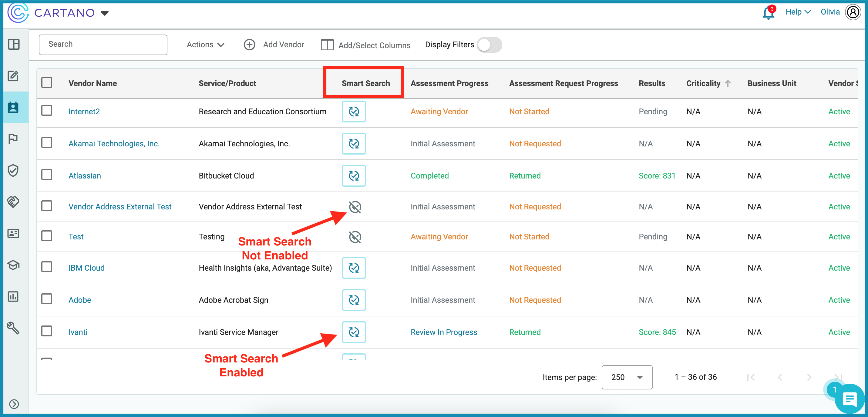Image resolution: width=868 pixels, height=417 pixels.
Task: Toggle the Display Filters switch
Action: point(489,45)
